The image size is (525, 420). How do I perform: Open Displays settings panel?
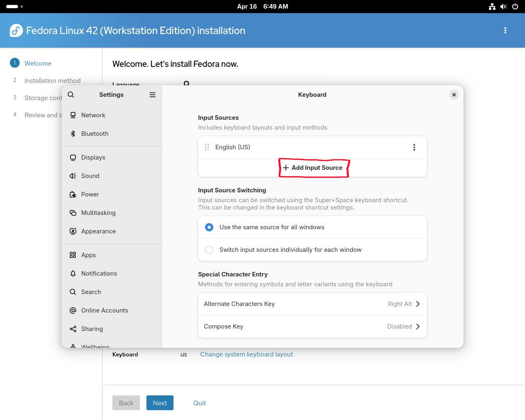[112, 157]
